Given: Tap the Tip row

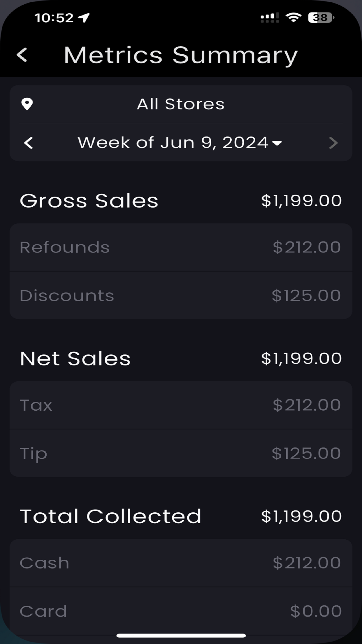Looking at the screenshot, I should [181, 453].
